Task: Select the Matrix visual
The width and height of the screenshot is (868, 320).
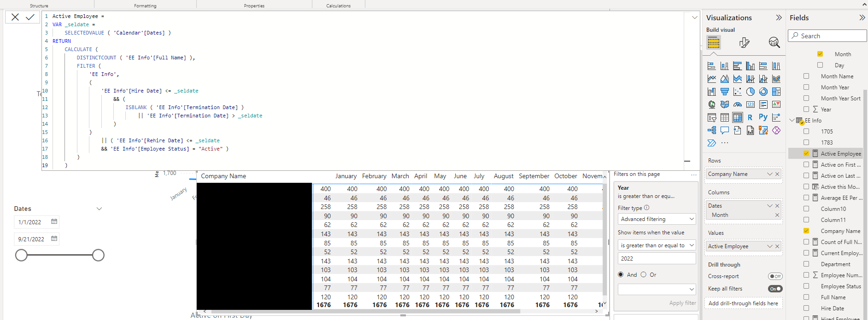Action: click(x=738, y=117)
